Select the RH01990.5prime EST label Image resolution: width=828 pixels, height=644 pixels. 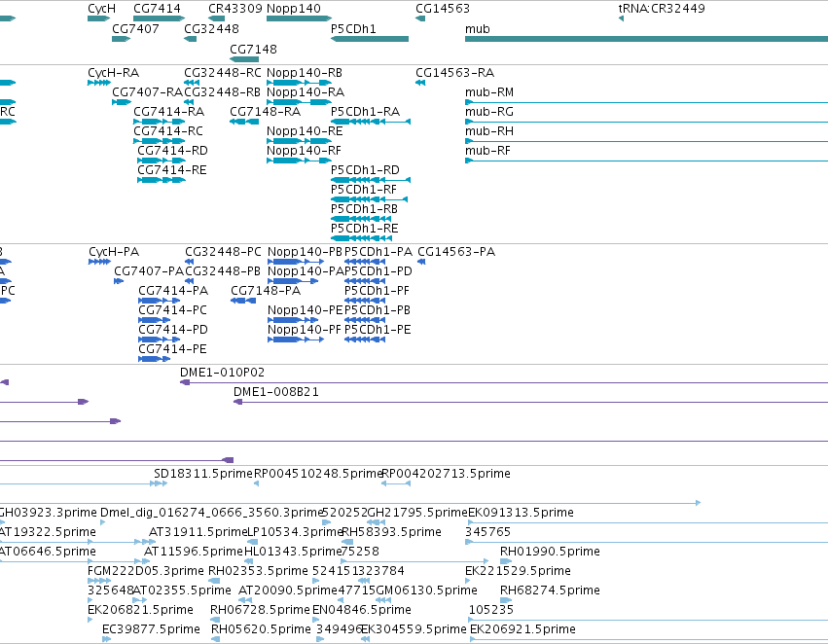(x=550, y=553)
